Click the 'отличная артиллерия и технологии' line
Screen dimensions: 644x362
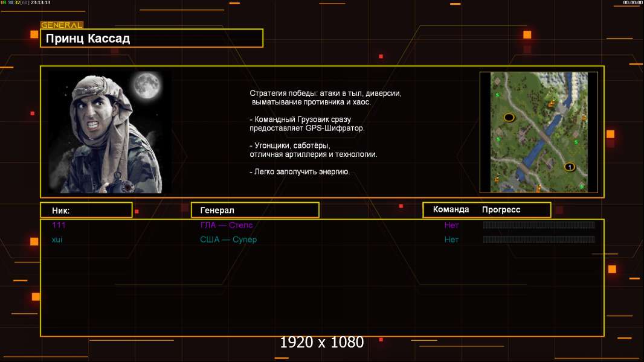coord(314,154)
